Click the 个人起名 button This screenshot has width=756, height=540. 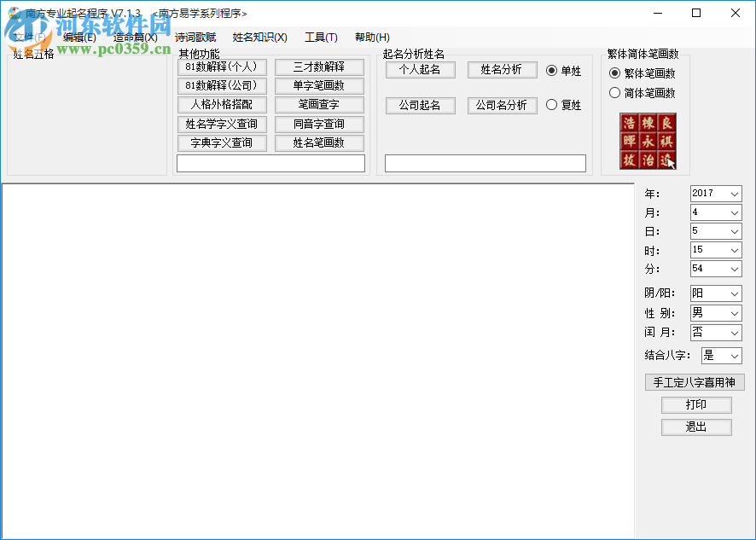coord(420,70)
